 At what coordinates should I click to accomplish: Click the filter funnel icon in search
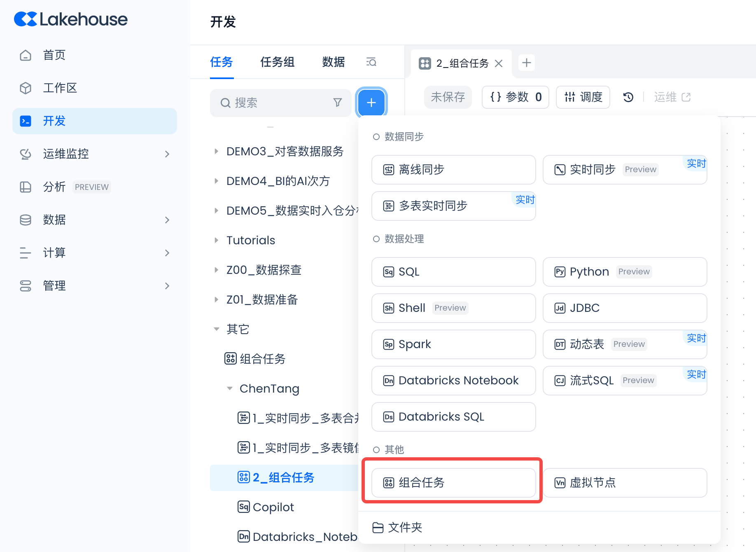click(x=337, y=103)
